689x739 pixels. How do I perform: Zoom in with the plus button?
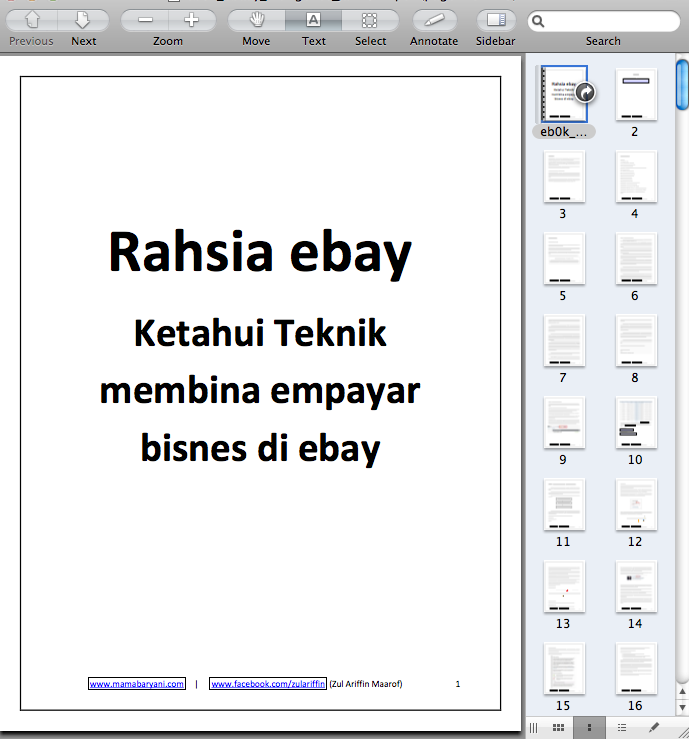point(191,20)
